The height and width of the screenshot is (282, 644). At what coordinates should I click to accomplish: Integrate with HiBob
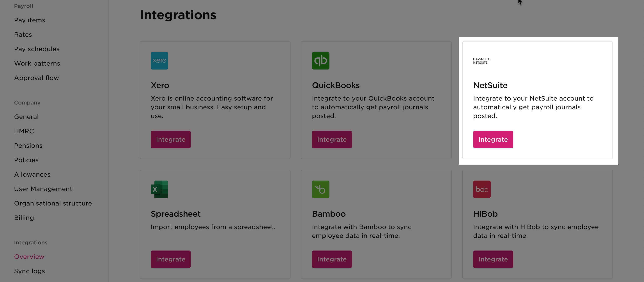(x=493, y=259)
